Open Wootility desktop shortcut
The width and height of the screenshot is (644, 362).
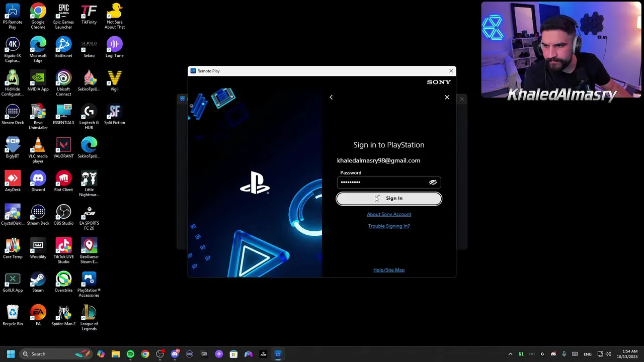(x=38, y=248)
